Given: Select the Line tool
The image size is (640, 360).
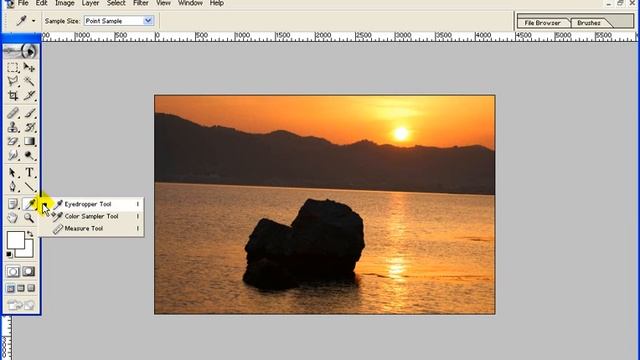Looking at the screenshot, I should point(29,187).
